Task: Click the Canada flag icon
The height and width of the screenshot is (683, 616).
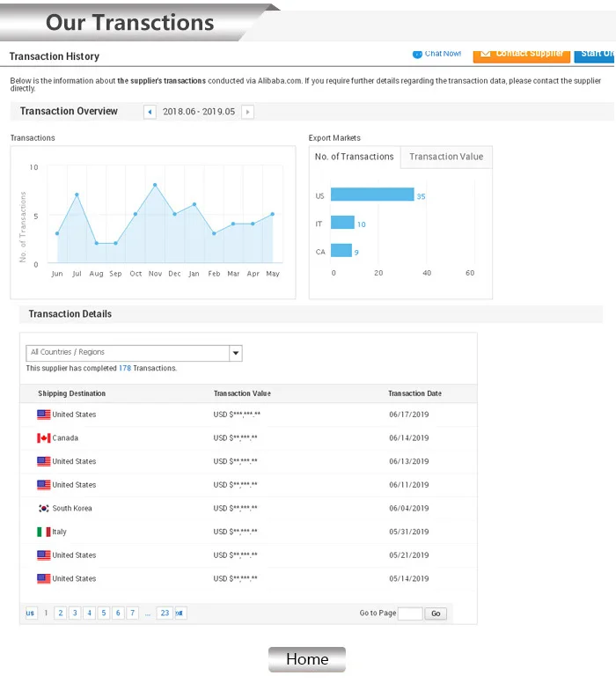Action: click(43, 438)
